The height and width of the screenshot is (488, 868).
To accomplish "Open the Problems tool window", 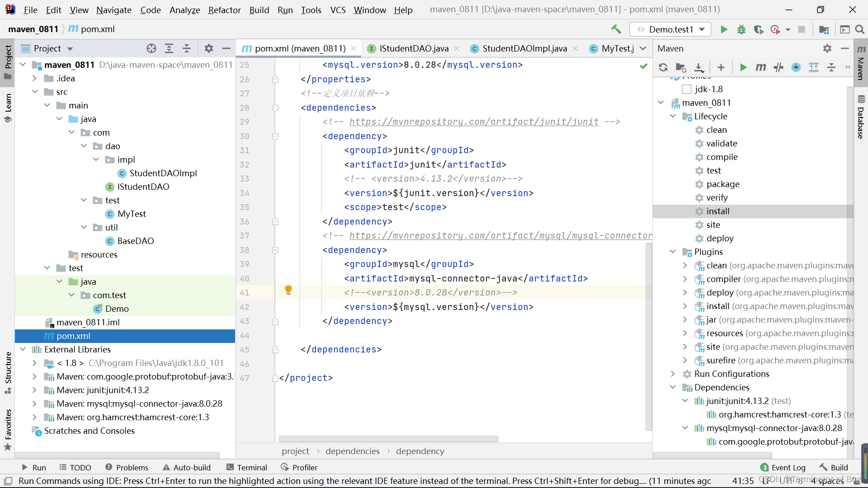I will point(127,467).
